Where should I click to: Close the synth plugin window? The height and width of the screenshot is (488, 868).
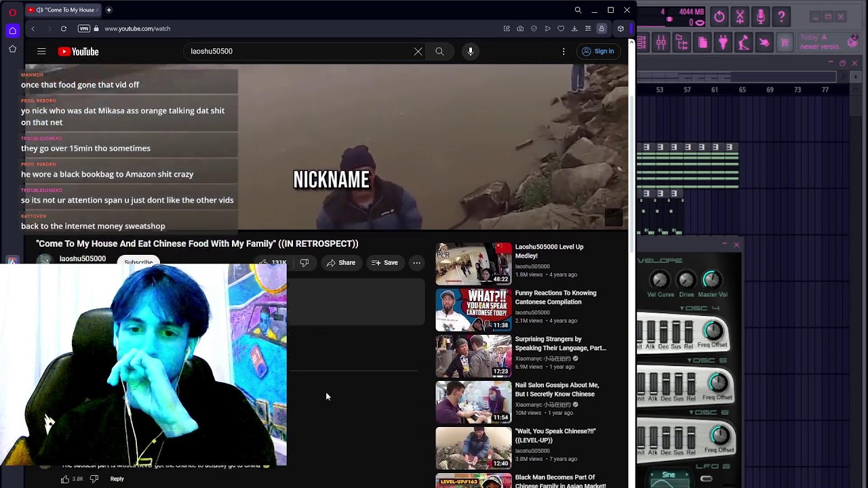click(736, 245)
